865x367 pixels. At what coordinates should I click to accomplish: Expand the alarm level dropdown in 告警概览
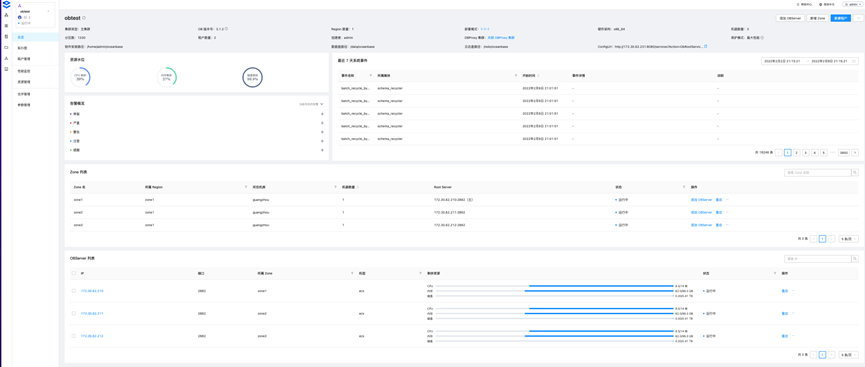point(311,103)
